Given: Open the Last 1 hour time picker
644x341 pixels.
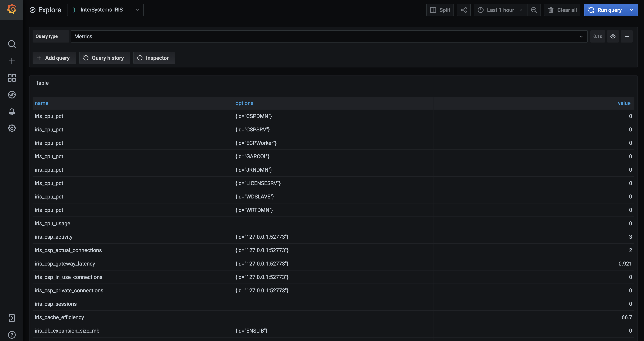Looking at the screenshot, I should (x=500, y=10).
